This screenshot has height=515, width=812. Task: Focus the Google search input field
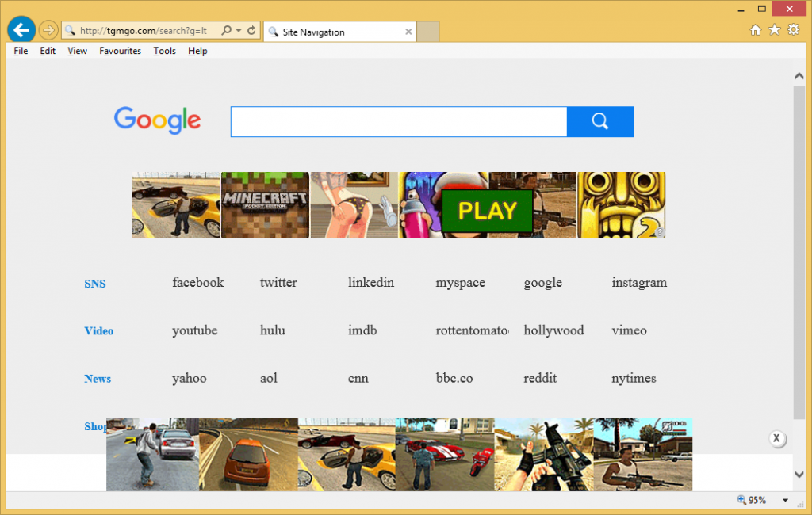click(398, 122)
